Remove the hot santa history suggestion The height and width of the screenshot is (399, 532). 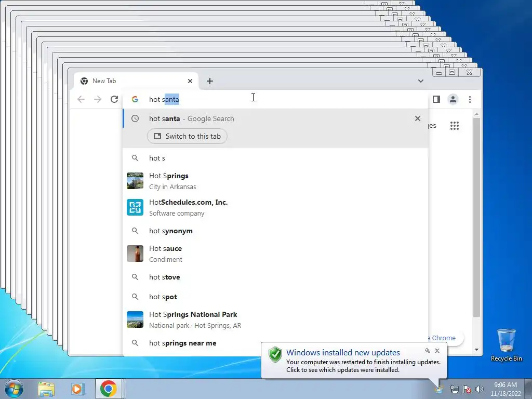point(418,118)
